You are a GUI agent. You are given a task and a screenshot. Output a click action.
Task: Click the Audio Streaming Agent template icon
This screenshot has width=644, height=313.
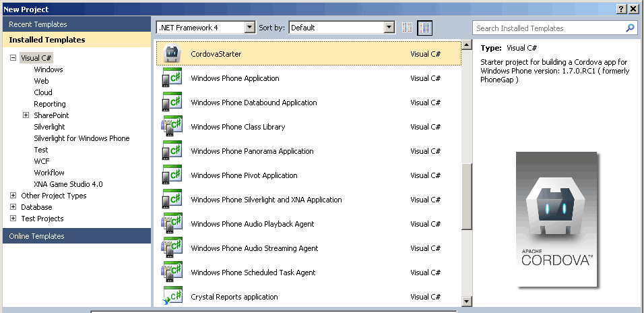pos(172,248)
